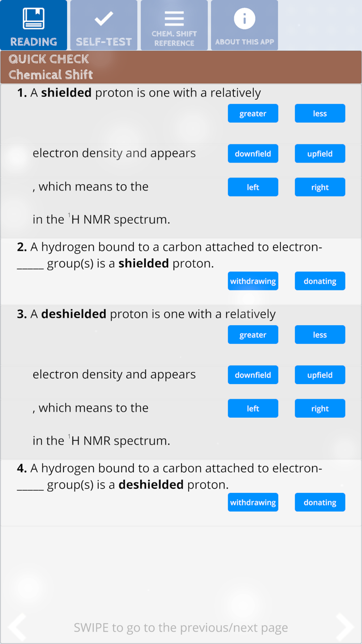Pick 'donating' for question 2

[320, 282]
